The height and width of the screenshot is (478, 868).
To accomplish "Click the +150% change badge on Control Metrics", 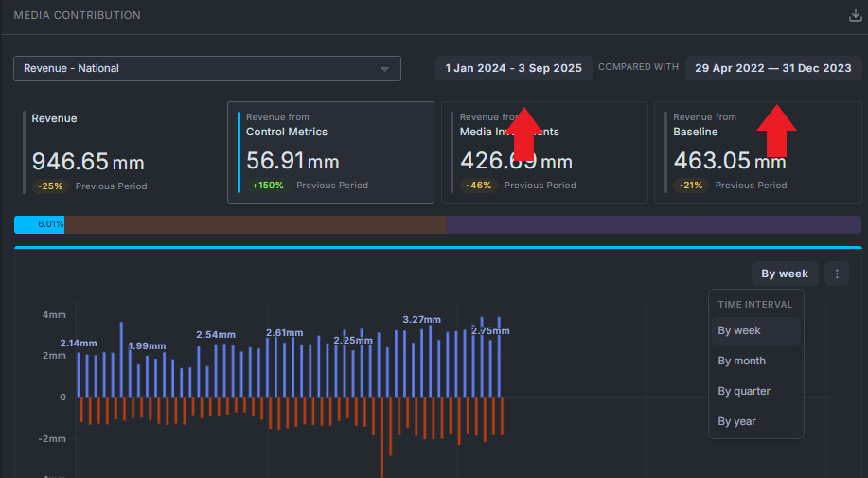I will (x=268, y=186).
